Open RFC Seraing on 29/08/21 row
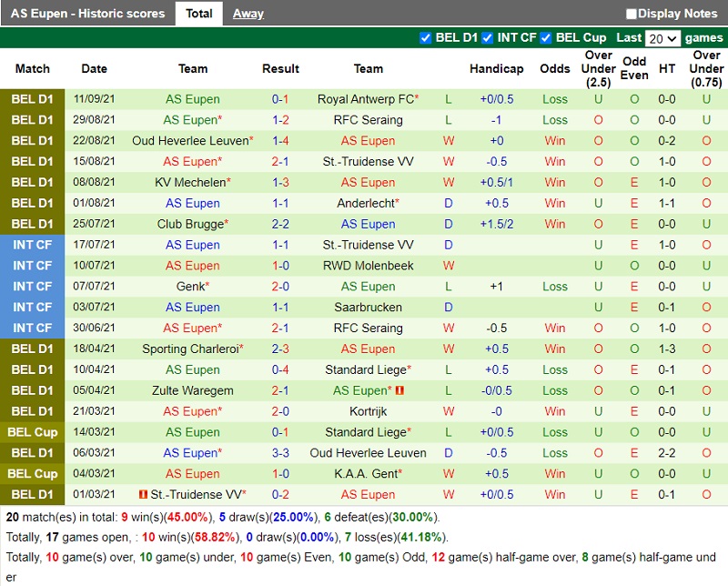 tap(369, 120)
